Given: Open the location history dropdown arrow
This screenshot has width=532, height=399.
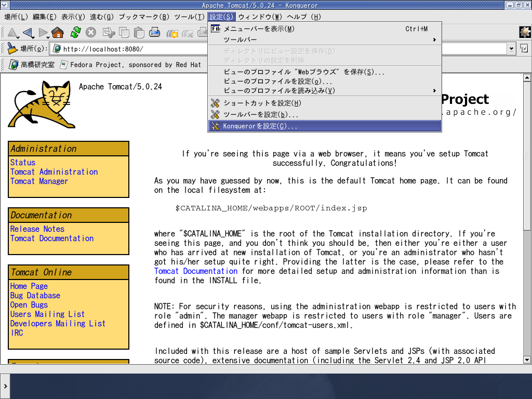Looking at the screenshot, I should pos(511,49).
